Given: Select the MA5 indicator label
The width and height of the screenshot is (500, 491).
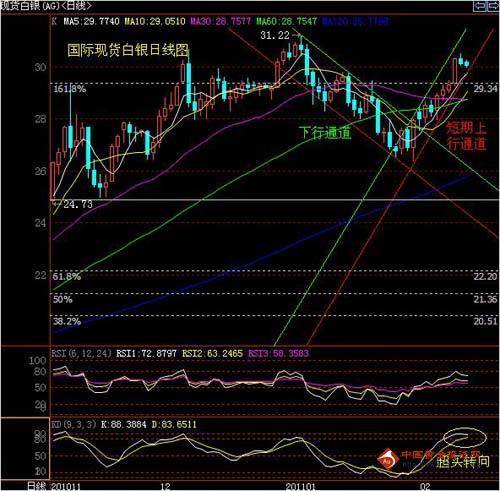Looking at the screenshot, I should pos(91,22).
